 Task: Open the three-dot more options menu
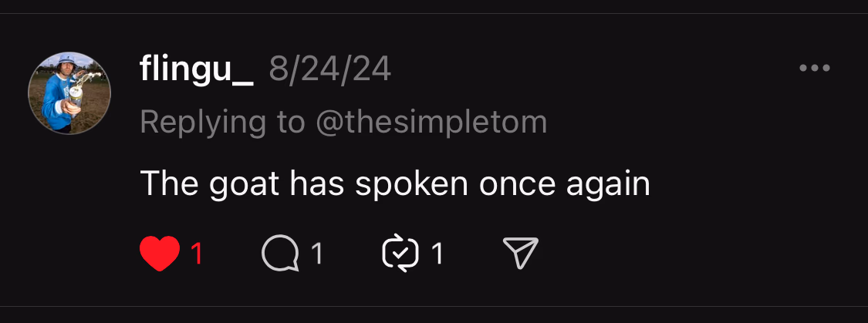(x=814, y=69)
